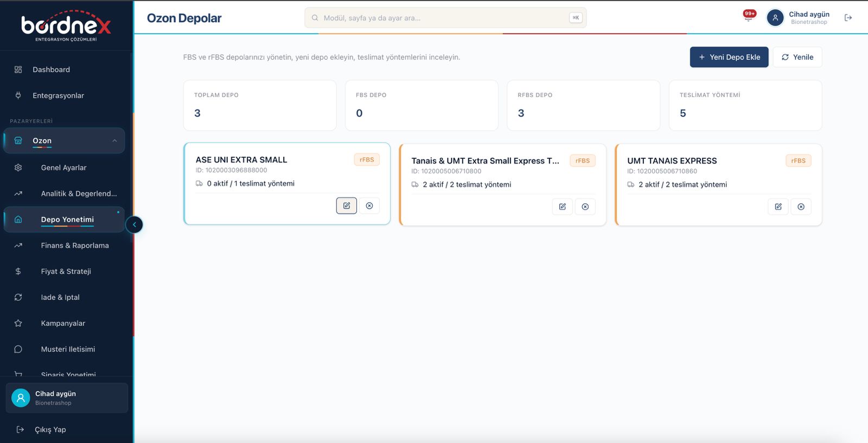The width and height of the screenshot is (868, 443).
Task: Open Genel Ayarlar
Action: [64, 168]
